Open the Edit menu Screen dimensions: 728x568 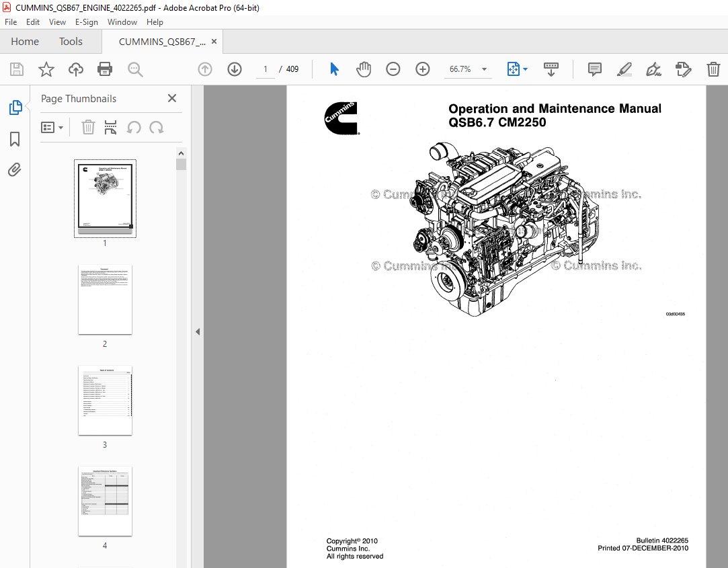(x=32, y=22)
